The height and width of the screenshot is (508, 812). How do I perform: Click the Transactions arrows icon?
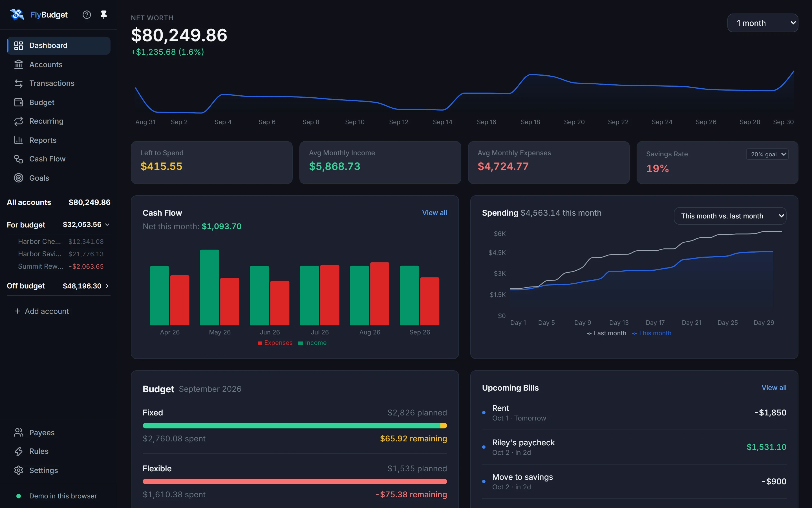tap(18, 83)
